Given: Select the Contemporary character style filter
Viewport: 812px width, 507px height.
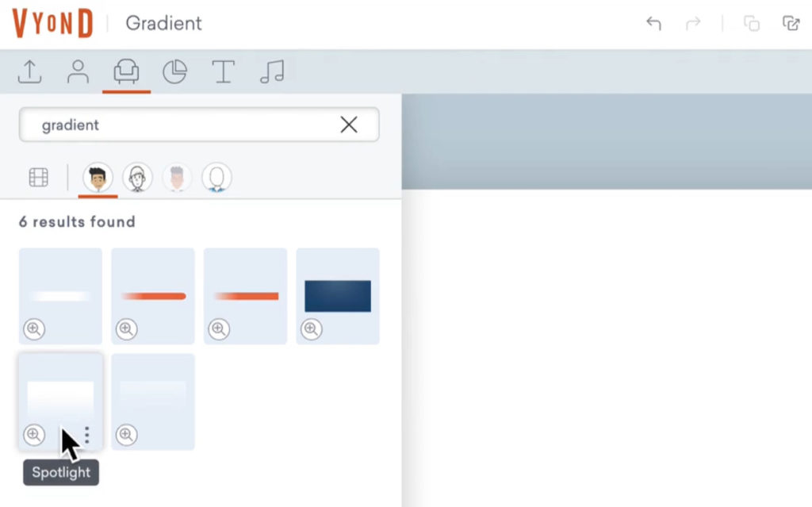Looking at the screenshot, I should [x=98, y=176].
